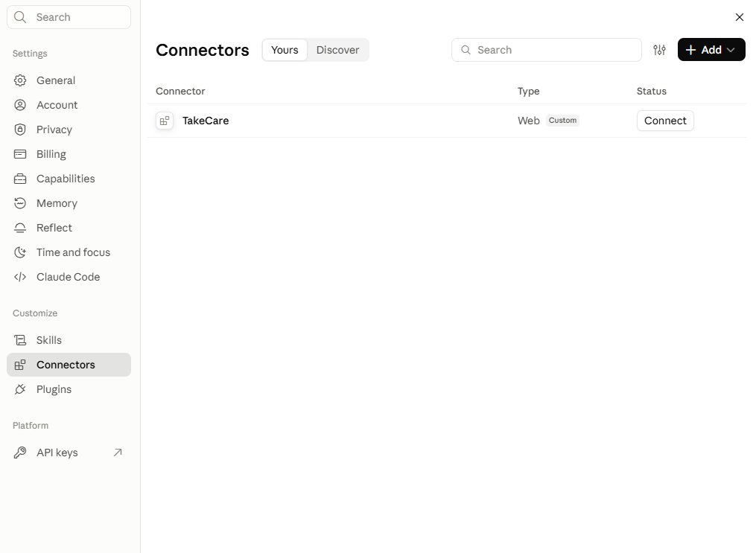Open the API keys link
756x553 pixels.
(x=69, y=453)
